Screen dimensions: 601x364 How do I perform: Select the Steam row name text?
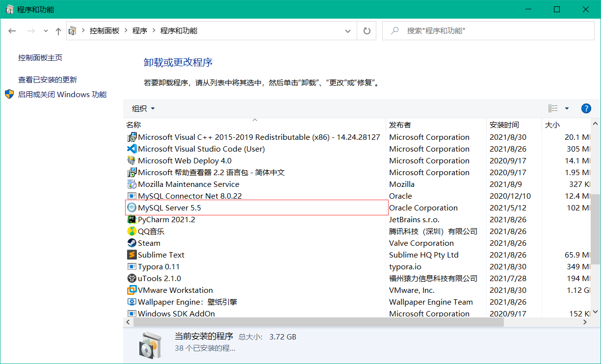pos(149,243)
